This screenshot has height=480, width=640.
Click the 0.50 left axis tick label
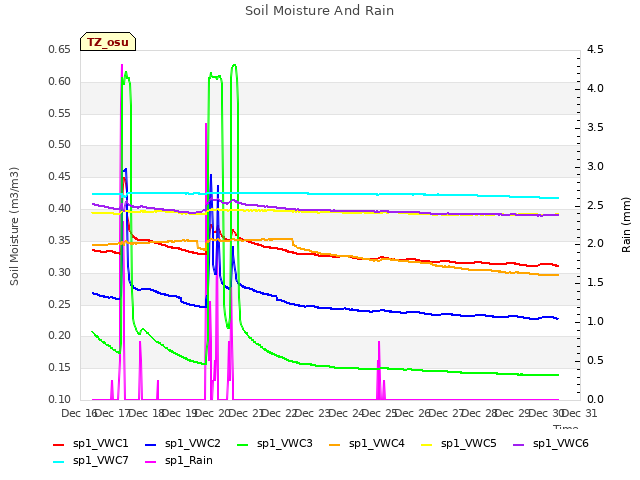(59, 145)
